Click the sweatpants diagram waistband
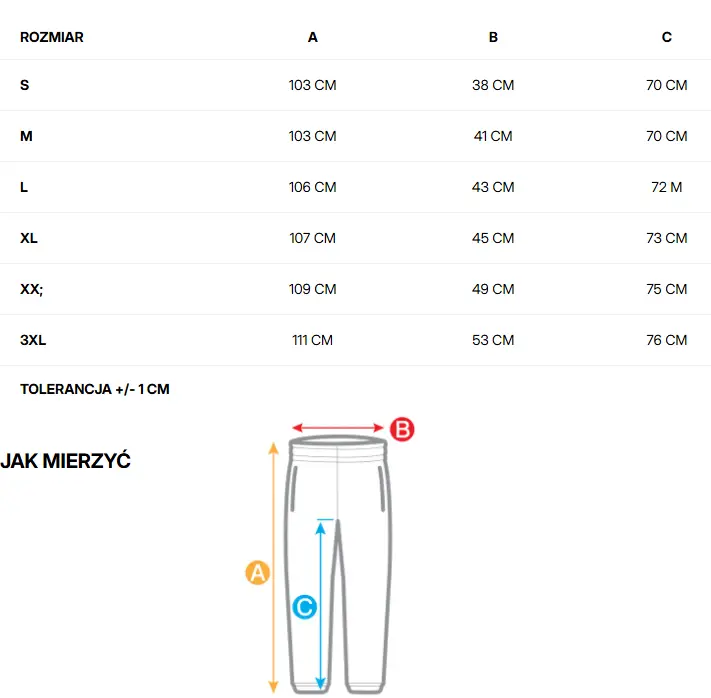Viewport: 711px width, 698px height. tap(338, 443)
